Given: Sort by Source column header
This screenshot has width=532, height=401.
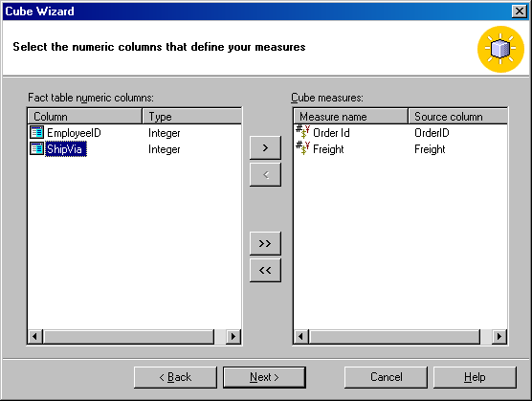Looking at the screenshot, I should pos(458,117).
